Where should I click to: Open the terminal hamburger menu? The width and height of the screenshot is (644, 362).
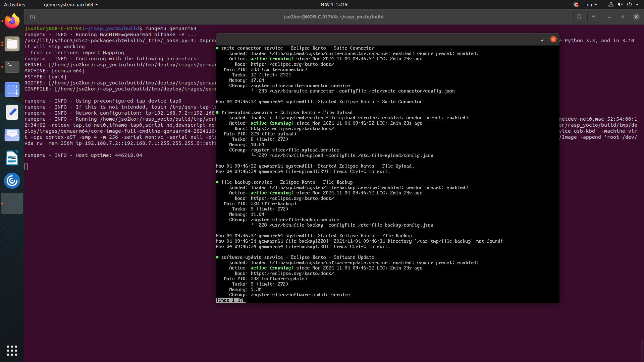point(593,17)
